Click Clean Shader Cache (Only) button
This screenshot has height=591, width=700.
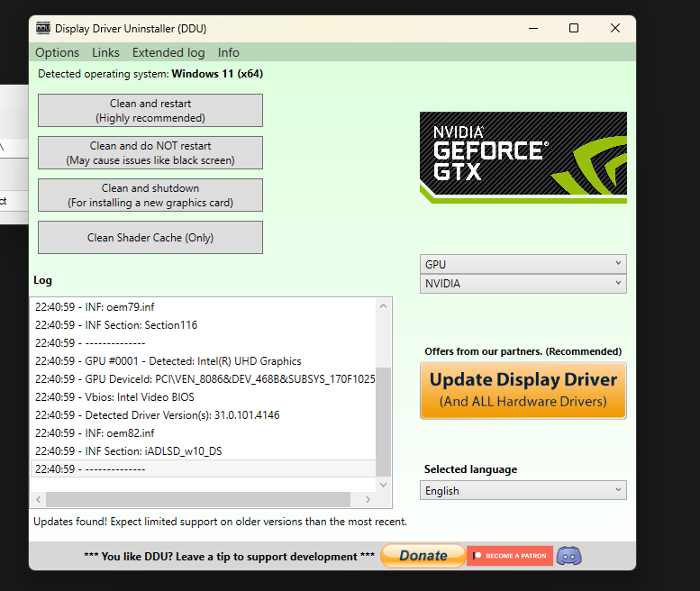(x=150, y=238)
